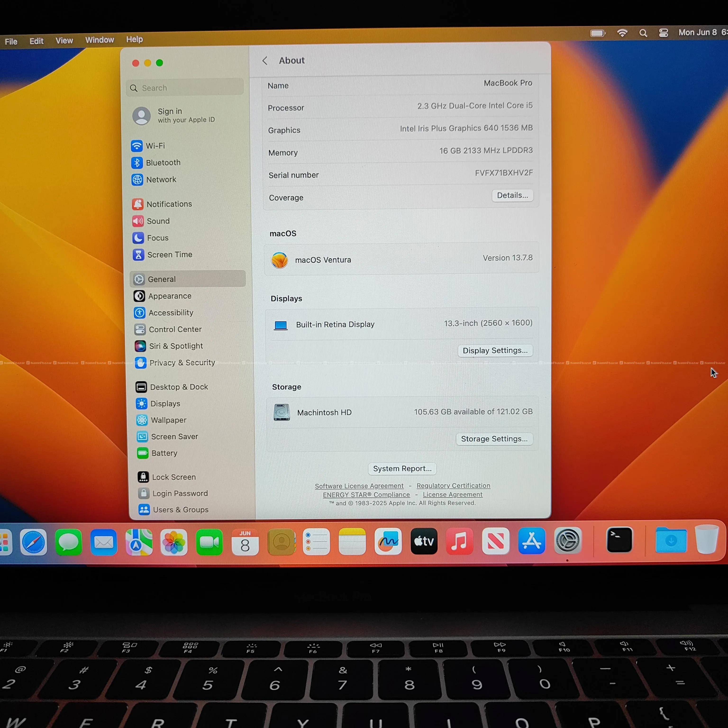Open Apple TV app in Dock
This screenshot has height=728, width=728.
pos(424,541)
